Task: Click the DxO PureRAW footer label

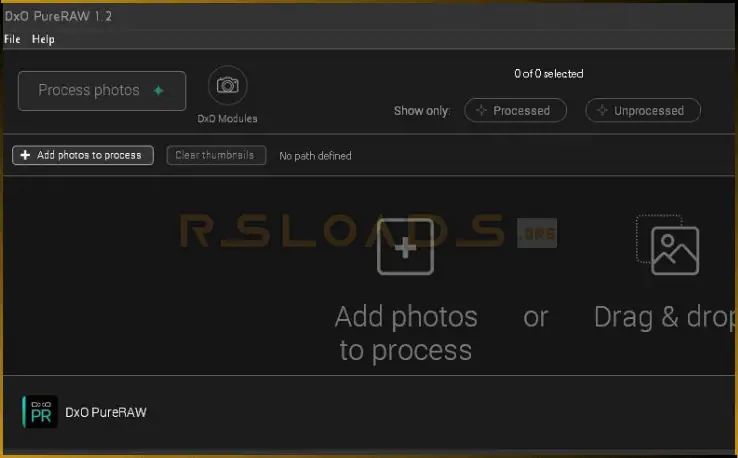Action: click(x=106, y=412)
